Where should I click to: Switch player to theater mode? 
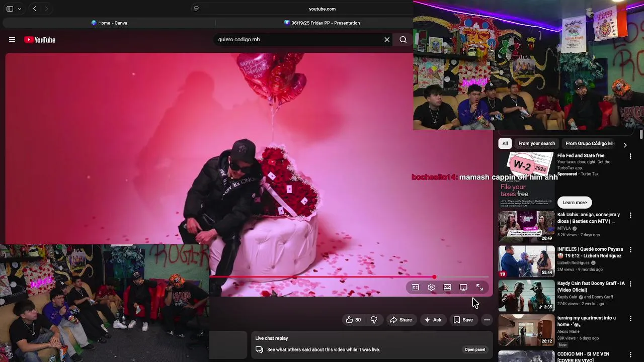tap(447, 287)
